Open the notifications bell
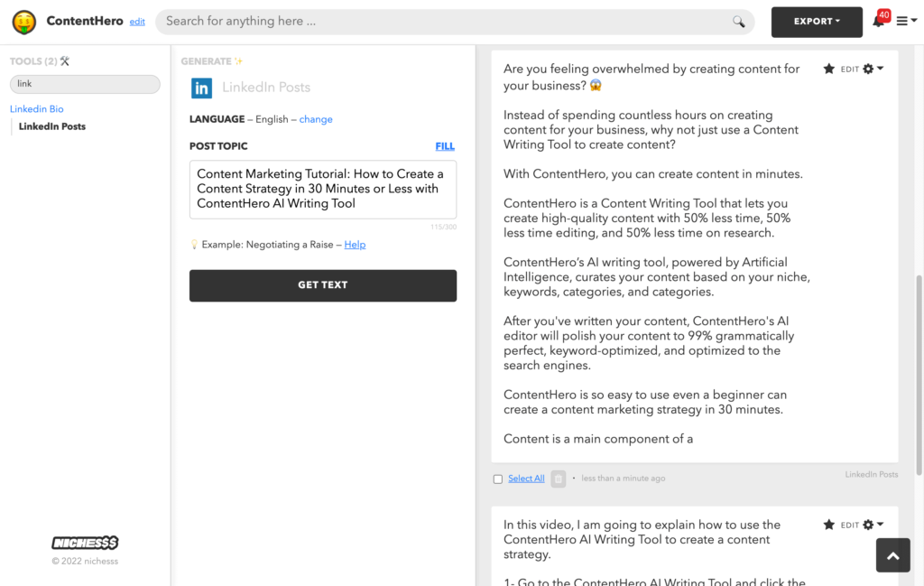This screenshot has height=586, width=924. tap(878, 21)
